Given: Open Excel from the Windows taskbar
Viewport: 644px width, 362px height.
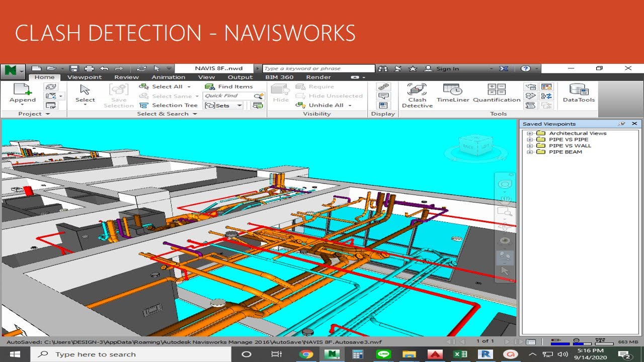Looking at the screenshot, I should point(460,354).
